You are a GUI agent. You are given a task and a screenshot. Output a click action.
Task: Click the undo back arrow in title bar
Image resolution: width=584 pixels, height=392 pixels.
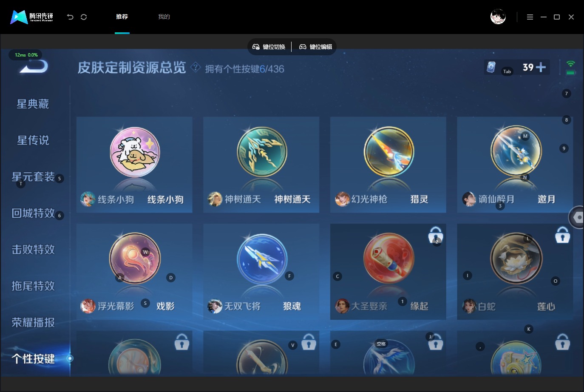coord(71,17)
